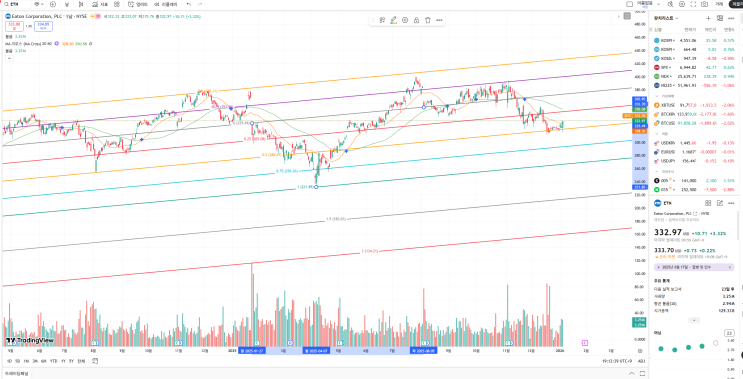Start bar replay from the top toolbar
Viewport: 743px width, 379px height.
[x=167, y=4]
